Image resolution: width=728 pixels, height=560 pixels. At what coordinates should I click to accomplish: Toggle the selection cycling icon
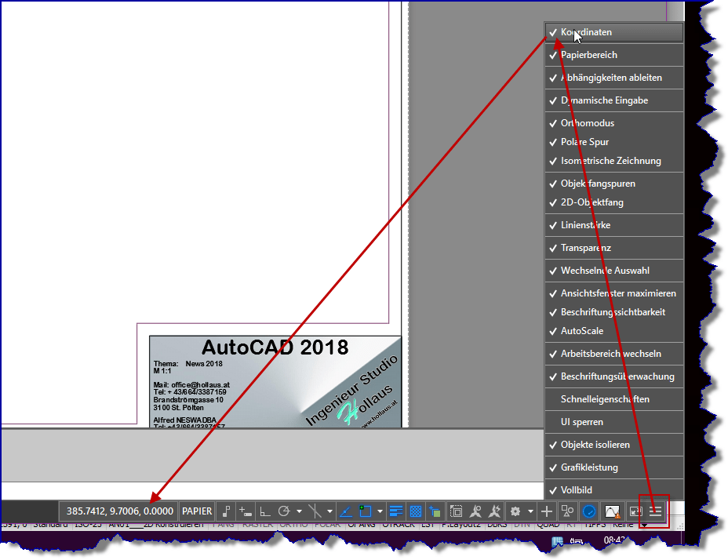(x=435, y=511)
